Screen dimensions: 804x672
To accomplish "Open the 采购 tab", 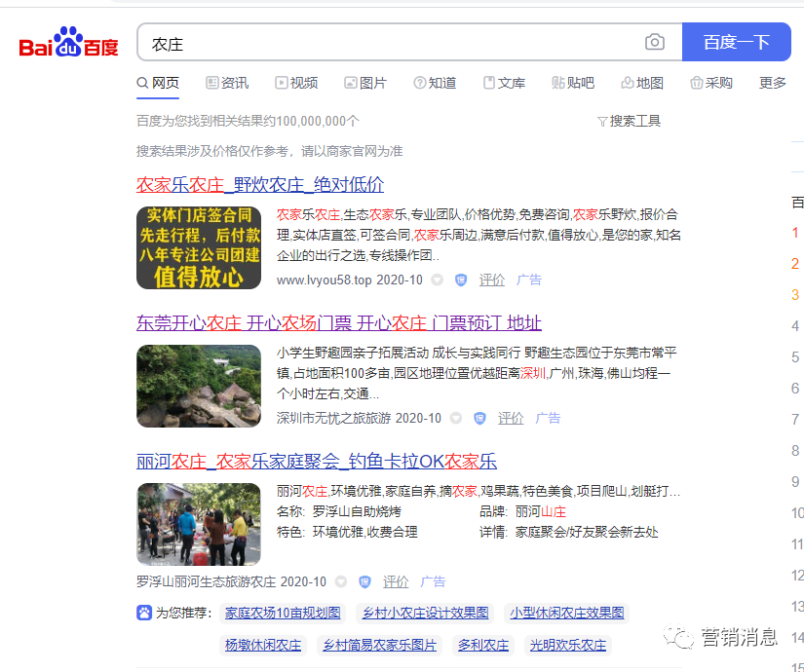I will [x=711, y=83].
